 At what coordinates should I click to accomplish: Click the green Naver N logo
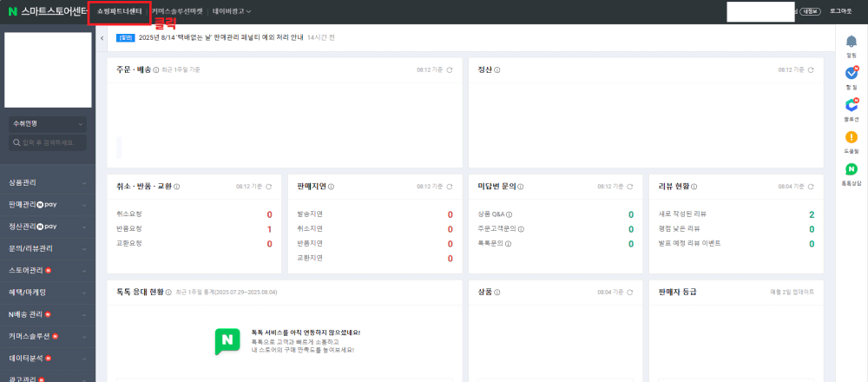(x=13, y=11)
